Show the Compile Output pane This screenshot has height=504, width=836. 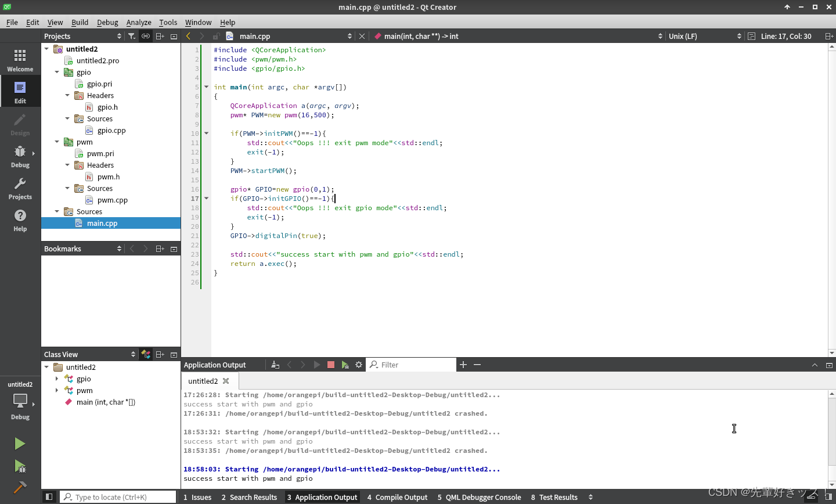click(397, 497)
